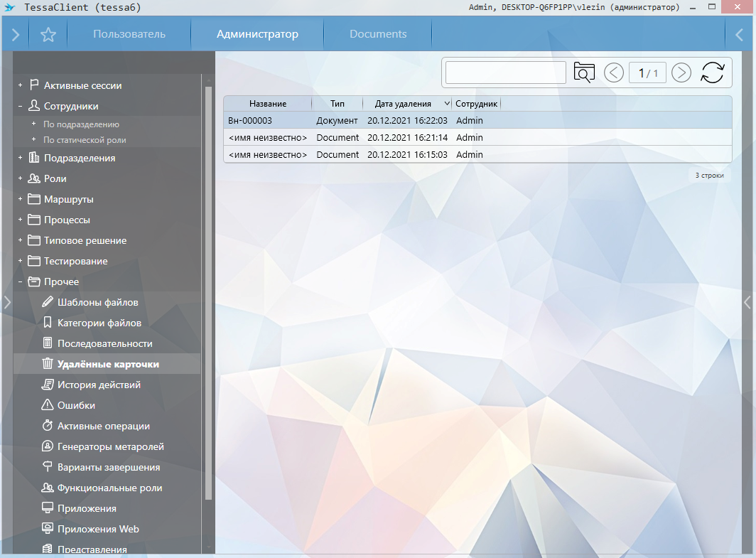
Task: Open Шаблоны файлов with pencil icon
Action: [97, 302]
